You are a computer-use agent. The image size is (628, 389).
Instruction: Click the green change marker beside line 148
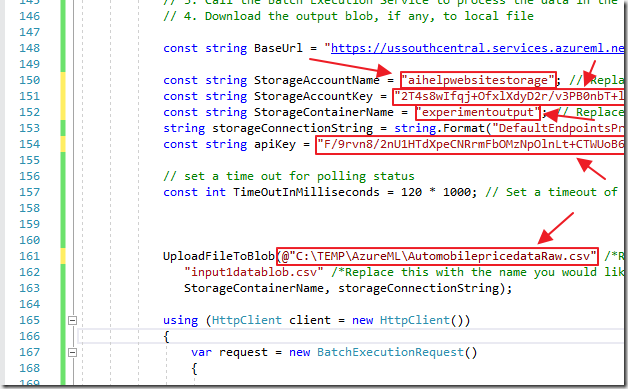(x=63, y=48)
